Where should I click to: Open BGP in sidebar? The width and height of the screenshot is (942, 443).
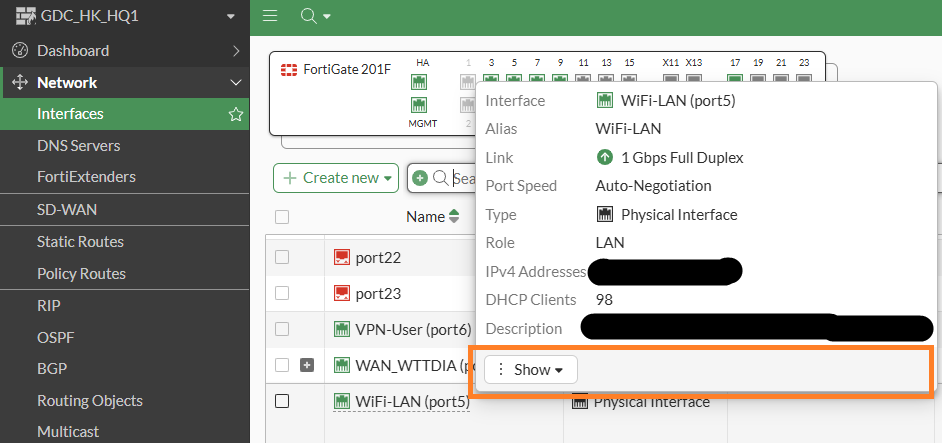(52, 368)
